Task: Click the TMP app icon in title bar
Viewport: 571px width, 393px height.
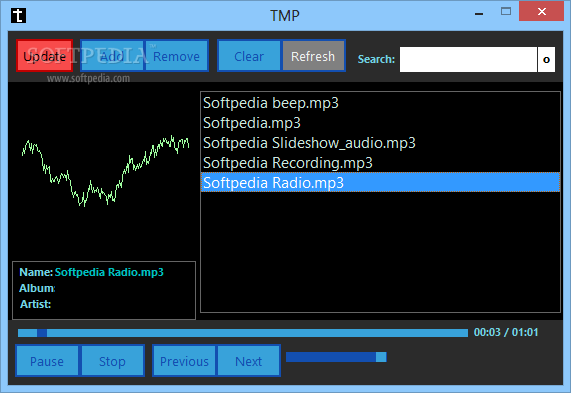Action: tap(18, 15)
